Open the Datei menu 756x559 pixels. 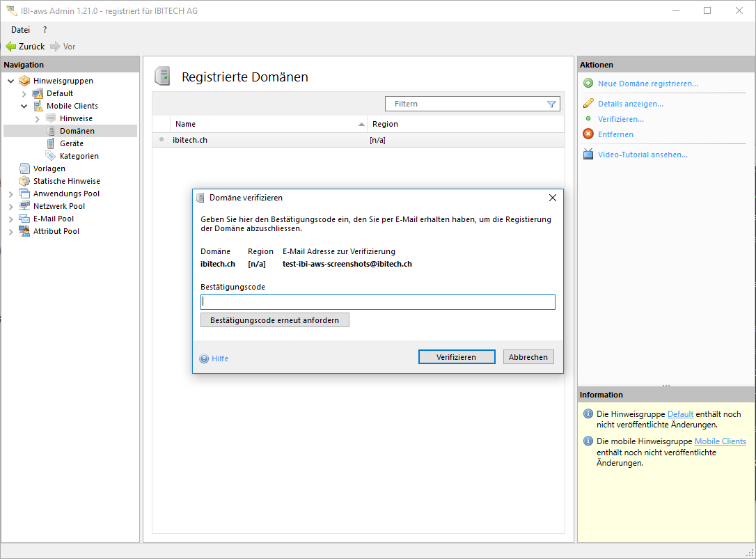(x=20, y=30)
